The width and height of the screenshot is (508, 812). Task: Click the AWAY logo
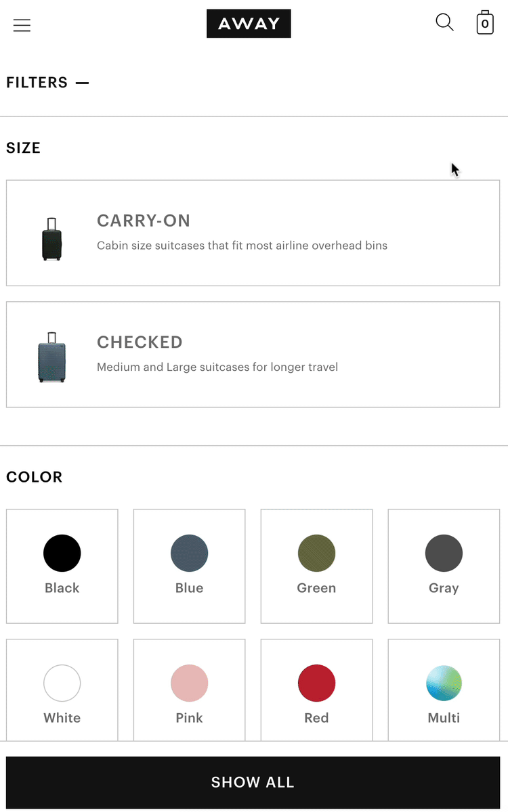[x=249, y=24]
